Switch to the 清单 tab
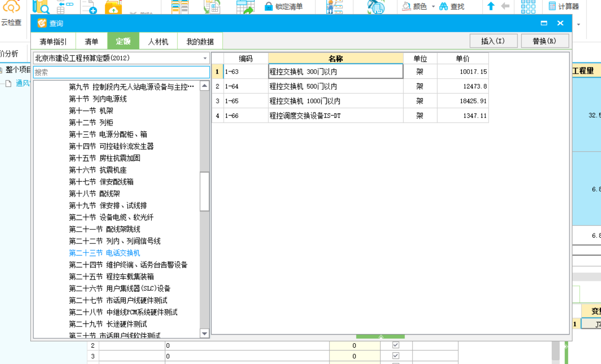 coord(91,42)
